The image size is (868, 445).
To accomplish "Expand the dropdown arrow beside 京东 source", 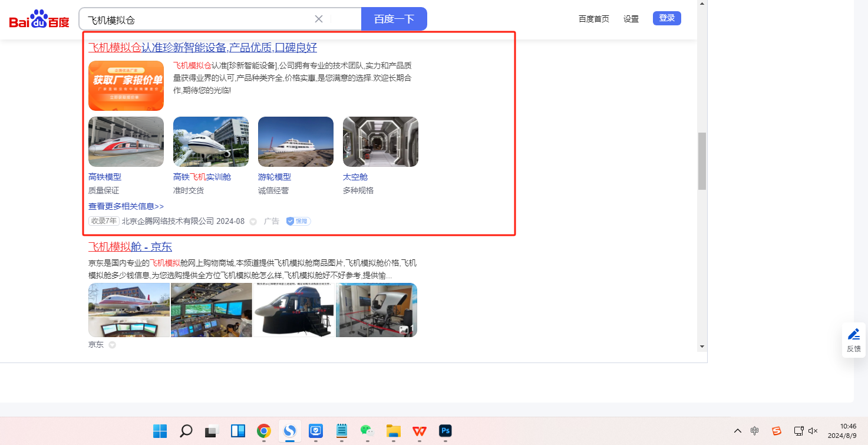I will click(x=112, y=345).
